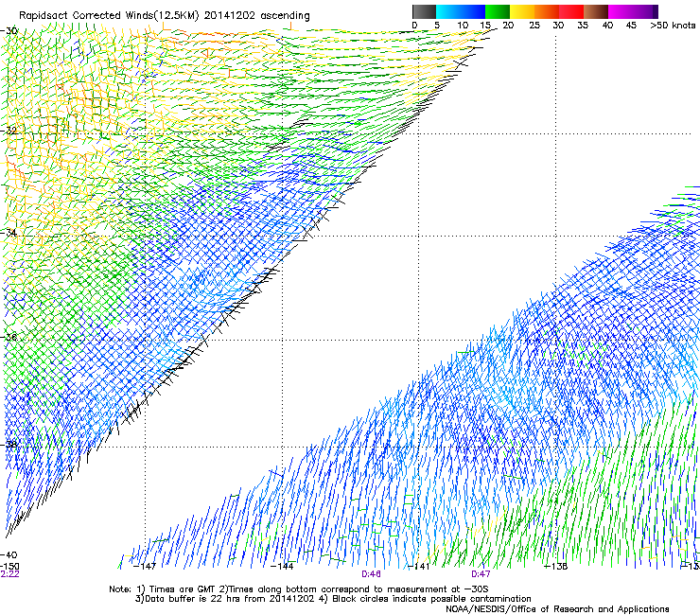The image size is (700, 615).
Task: Click the orange 25–30 knots legend swatch
Action: 547,11
